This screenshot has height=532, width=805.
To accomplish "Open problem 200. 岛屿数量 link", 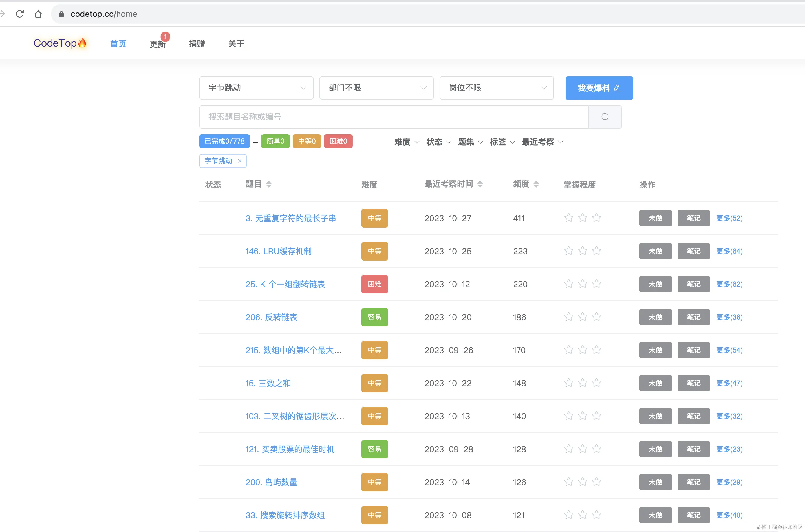I will coord(271,482).
